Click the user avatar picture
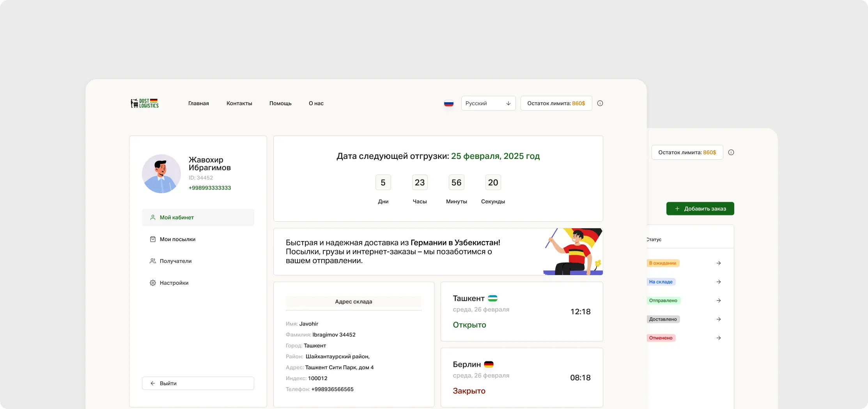Screen dimensions: 868x409 (x=161, y=174)
